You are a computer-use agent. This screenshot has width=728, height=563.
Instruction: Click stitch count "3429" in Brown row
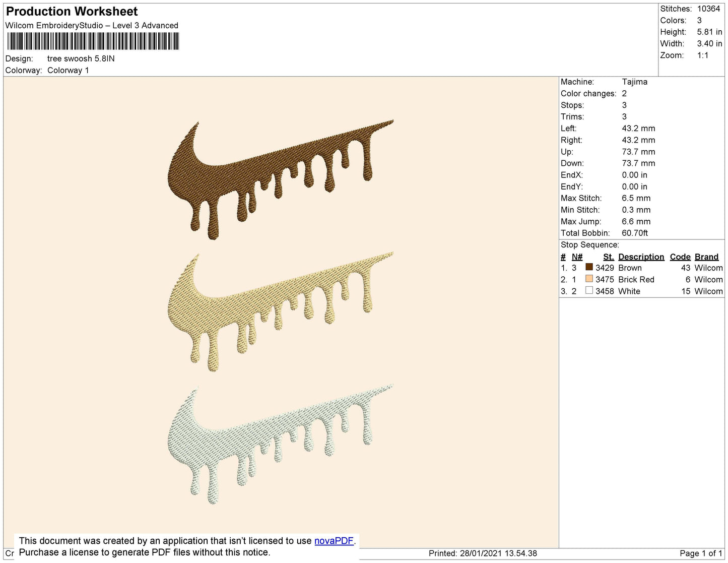click(x=605, y=268)
